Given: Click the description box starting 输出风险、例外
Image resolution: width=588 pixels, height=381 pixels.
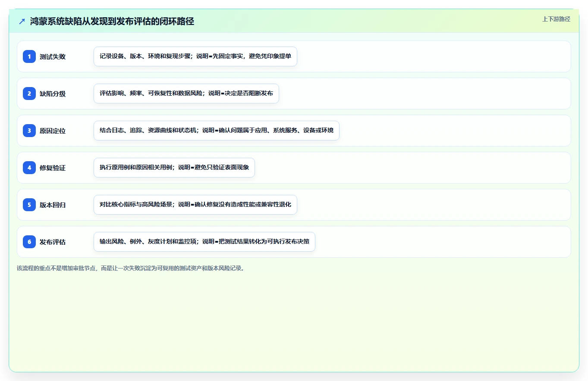Looking at the screenshot, I should [x=204, y=242].
